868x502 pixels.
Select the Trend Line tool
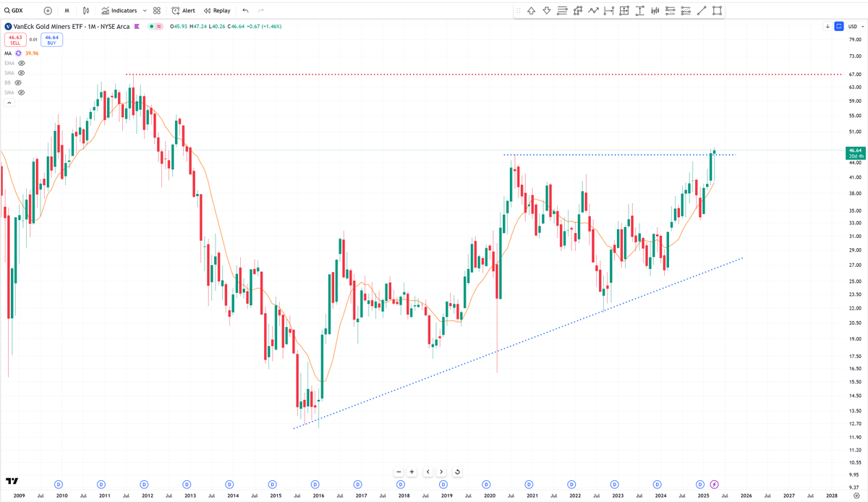(702, 11)
